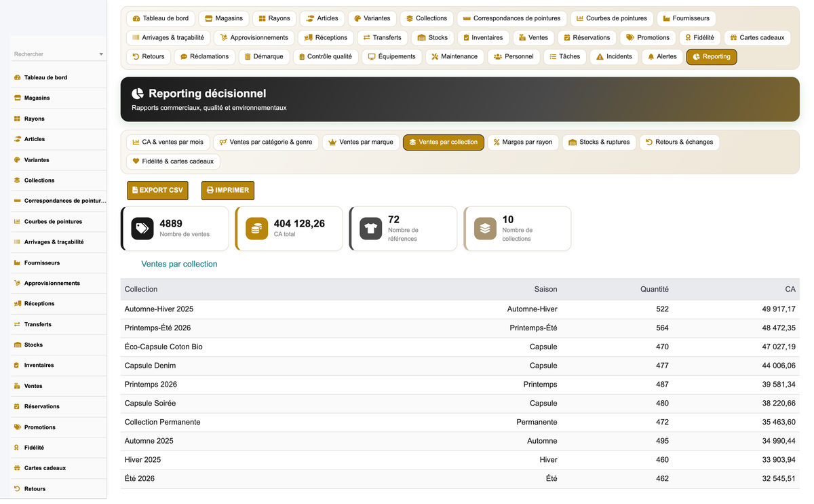This screenshot has width=814, height=504.
Task: Click the pie chart icon beside Reporting décisionnel title
Action: tap(138, 94)
